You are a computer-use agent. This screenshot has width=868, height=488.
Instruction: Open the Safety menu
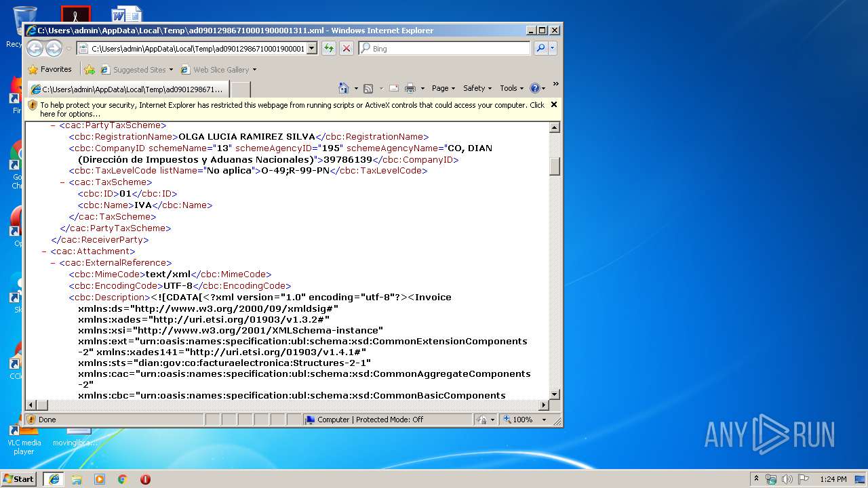(x=477, y=88)
